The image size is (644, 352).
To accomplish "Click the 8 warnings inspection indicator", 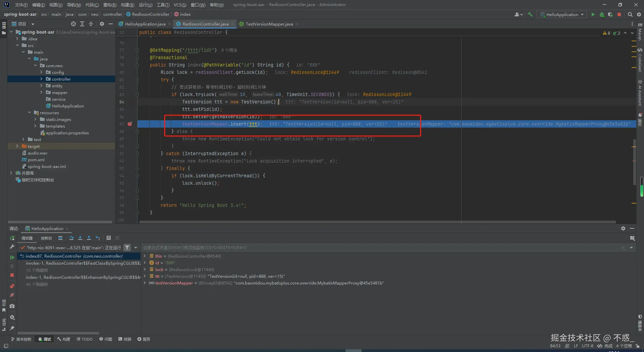I will (606, 33).
